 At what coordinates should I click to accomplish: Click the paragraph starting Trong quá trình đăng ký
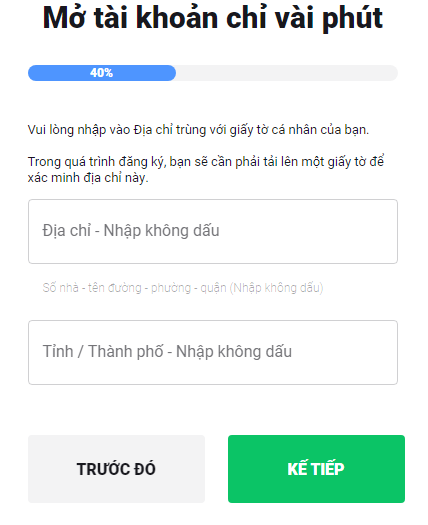point(206,169)
